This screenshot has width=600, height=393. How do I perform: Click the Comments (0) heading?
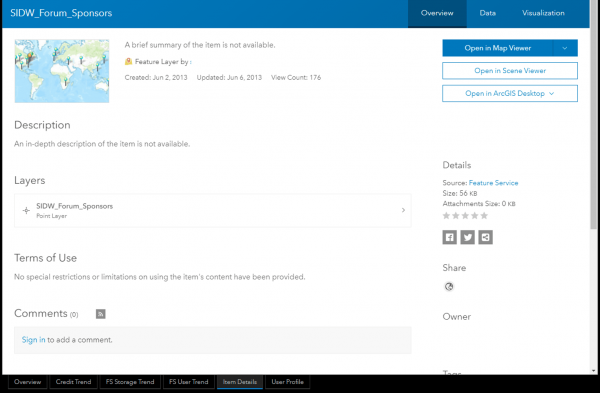coord(46,313)
